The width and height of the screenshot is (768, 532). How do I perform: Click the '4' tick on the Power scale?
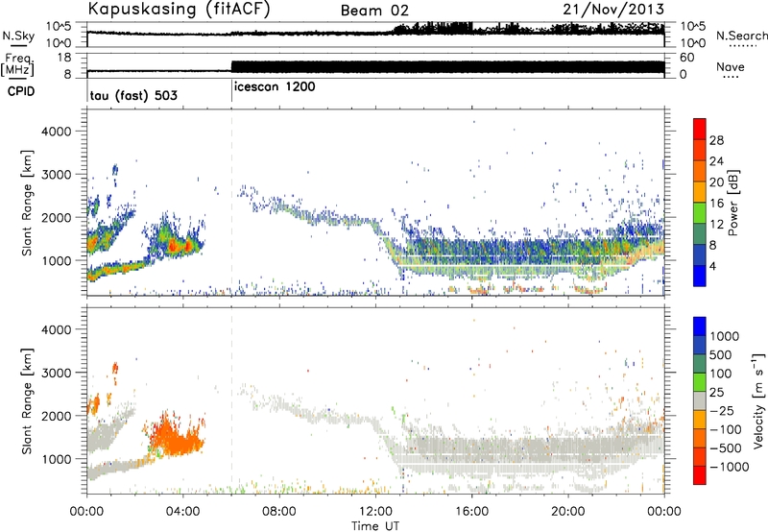713,266
